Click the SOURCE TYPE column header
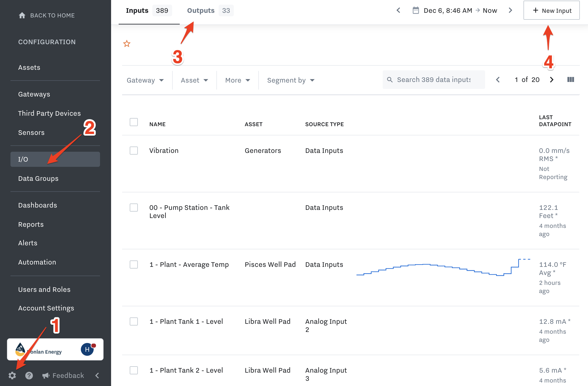Screen dimensions: 588x386 coord(325,124)
